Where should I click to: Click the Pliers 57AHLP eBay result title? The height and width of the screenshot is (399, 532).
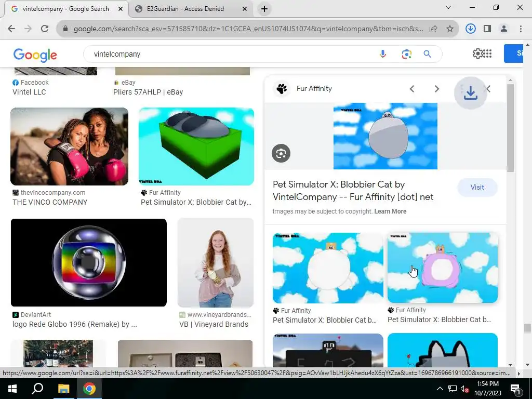148,92
